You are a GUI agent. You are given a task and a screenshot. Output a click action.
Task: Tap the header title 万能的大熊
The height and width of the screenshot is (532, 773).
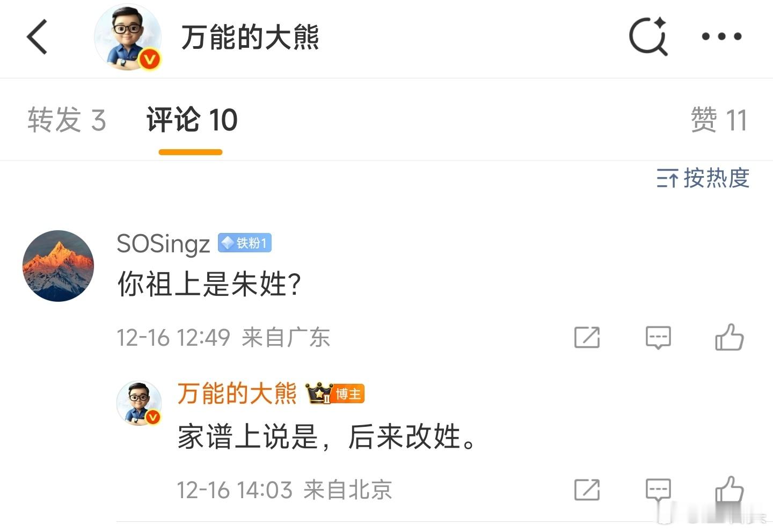[x=250, y=38]
